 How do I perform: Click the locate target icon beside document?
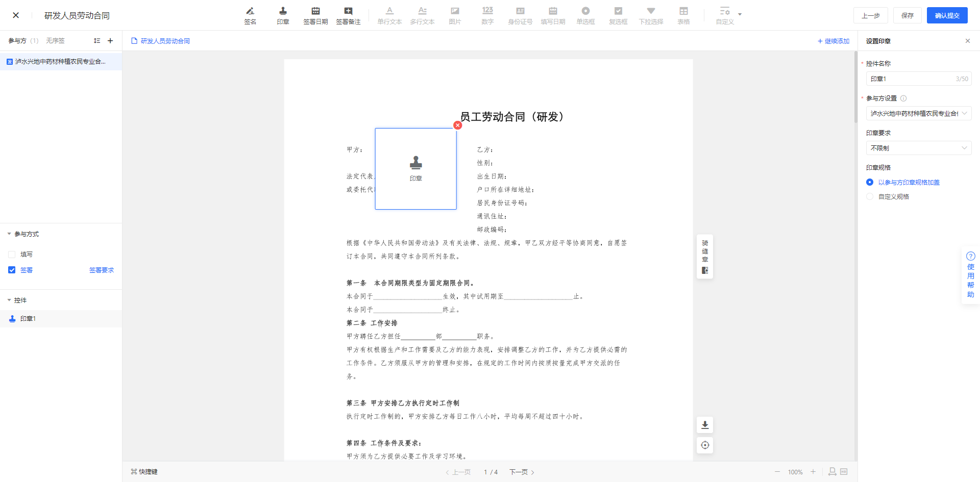705,445
